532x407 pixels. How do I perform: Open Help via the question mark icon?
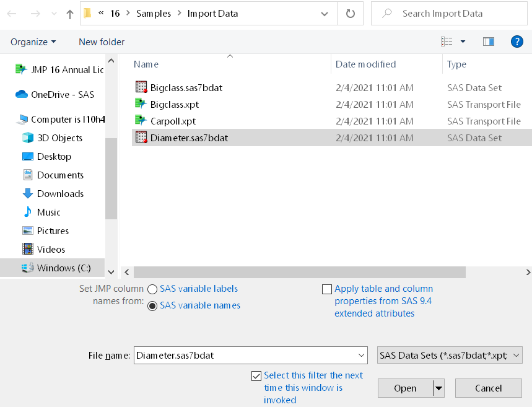(517, 42)
